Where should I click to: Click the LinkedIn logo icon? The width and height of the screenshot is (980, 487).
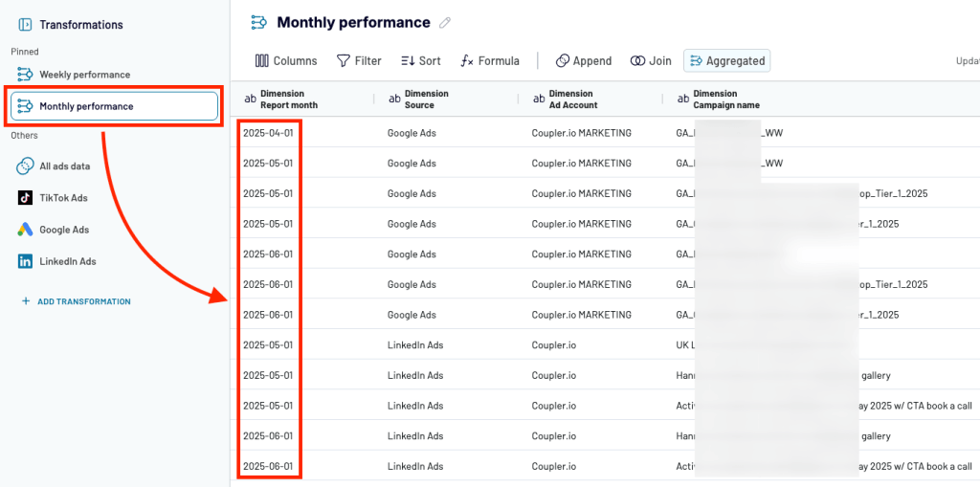click(25, 261)
